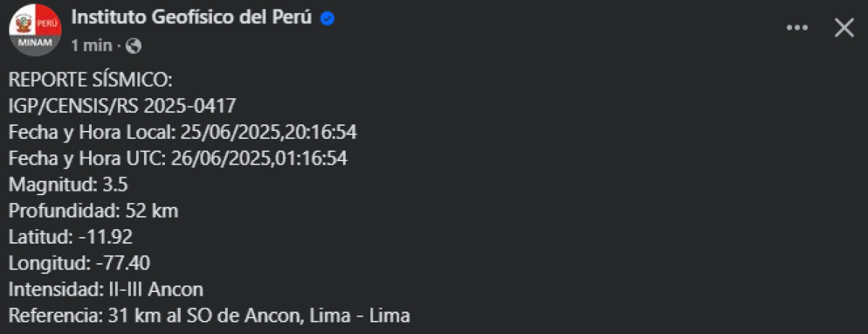Select the report code IGP/CENSIS/RS 2025-0417
The height and width of the screenshot is (334, 868).
click(x=122, y=106)
